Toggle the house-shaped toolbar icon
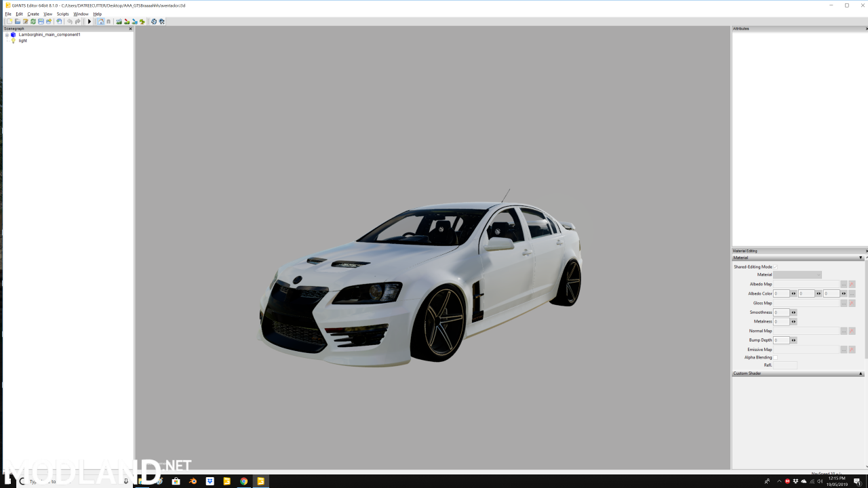This screenshot has width=868, height=488. pyautogui.click(x=101, y=22)
